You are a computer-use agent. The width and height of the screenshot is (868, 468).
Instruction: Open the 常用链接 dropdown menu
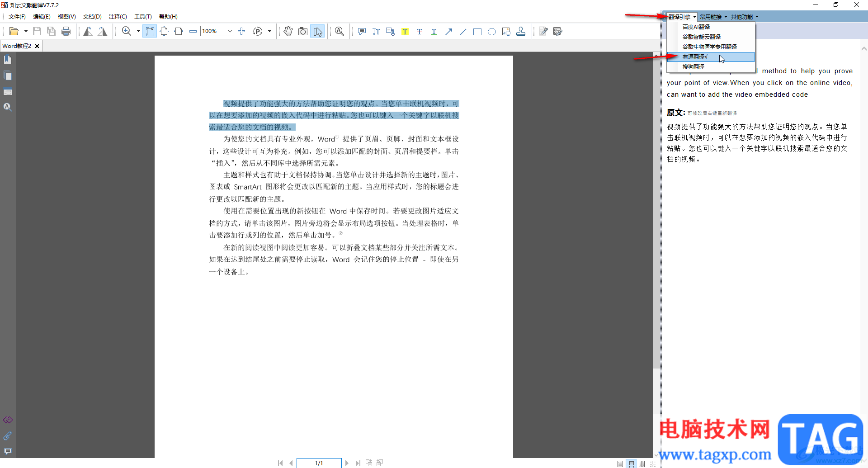point(713,17)
